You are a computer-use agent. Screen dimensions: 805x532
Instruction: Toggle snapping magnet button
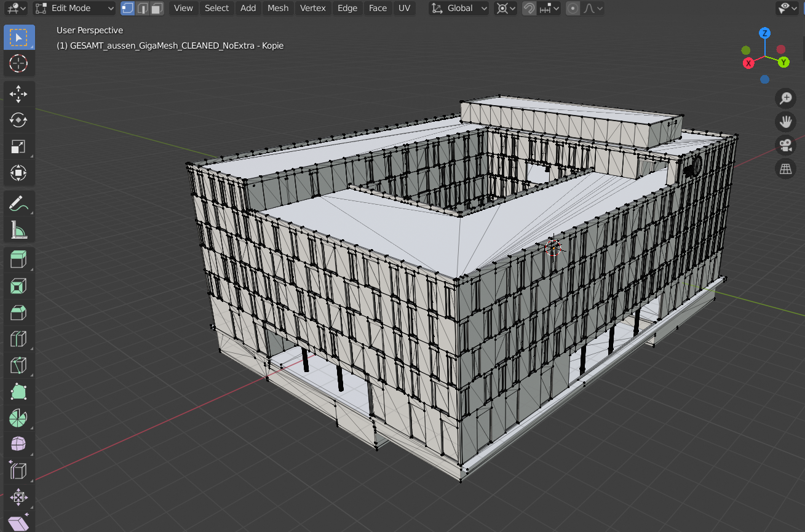coord(529,8)
